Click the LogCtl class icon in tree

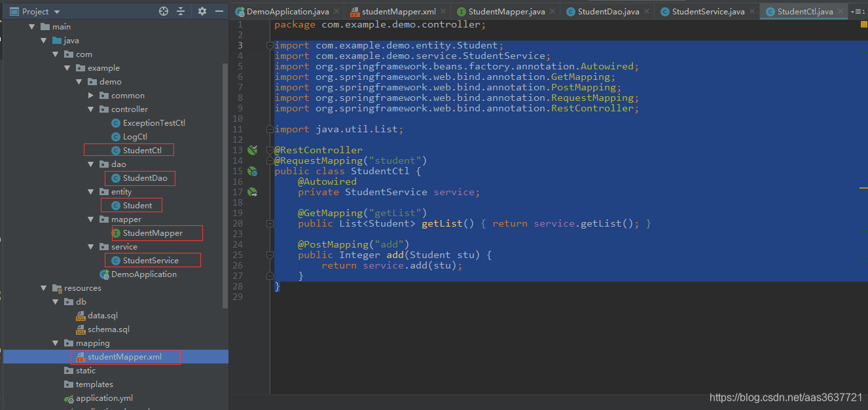click(116, 137)
